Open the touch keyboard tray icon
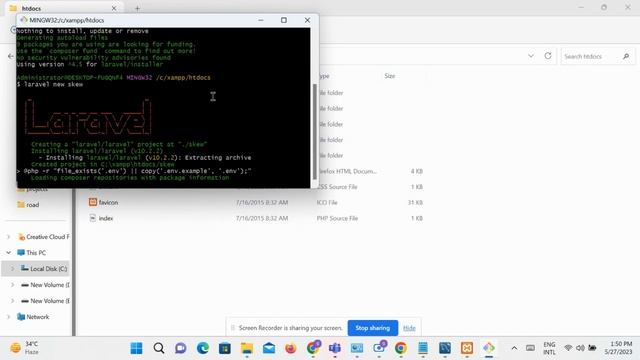640x360 pixels. pos(530,348)
